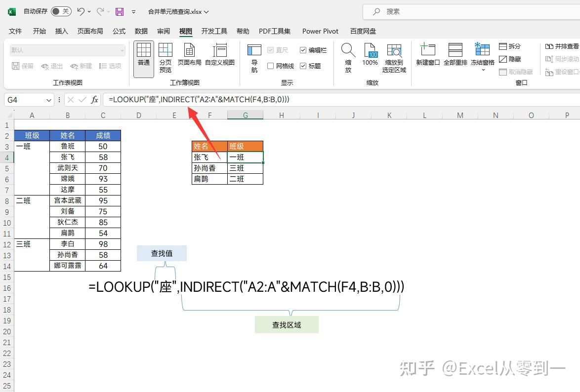Click inside the formula bar LOOKUP text
The width and height of the screenshot is (580, 392).
(199, 99)
